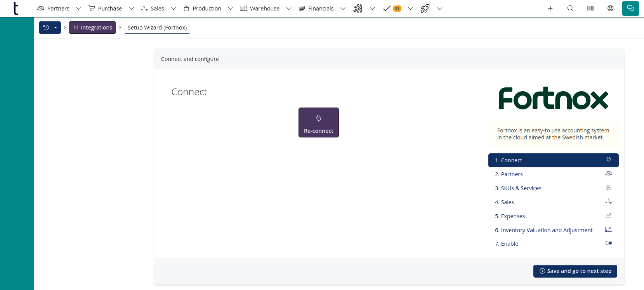Go to Integrations breadcrumb
644x290 pixels.
[92, 28]
